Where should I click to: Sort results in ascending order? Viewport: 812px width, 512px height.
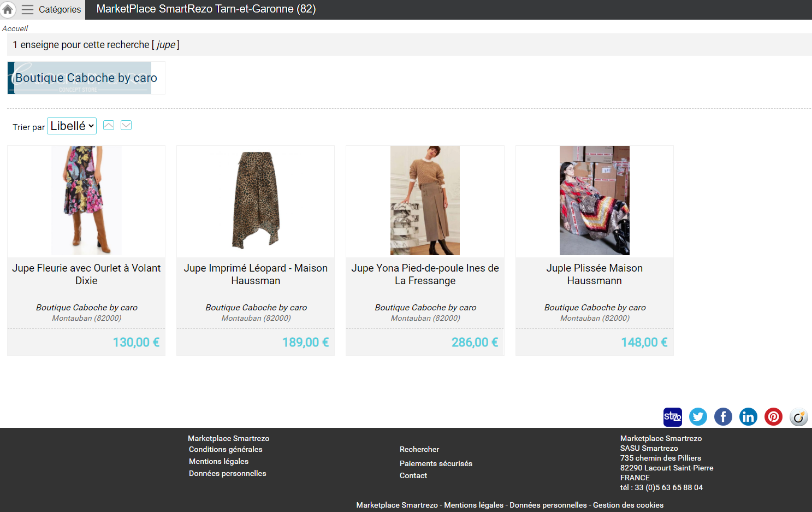click(x=109, y=126)
